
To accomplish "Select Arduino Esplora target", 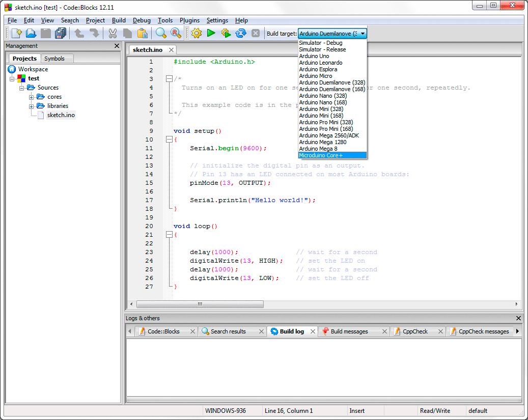I will pyautogui.click(x=332, y=69).
